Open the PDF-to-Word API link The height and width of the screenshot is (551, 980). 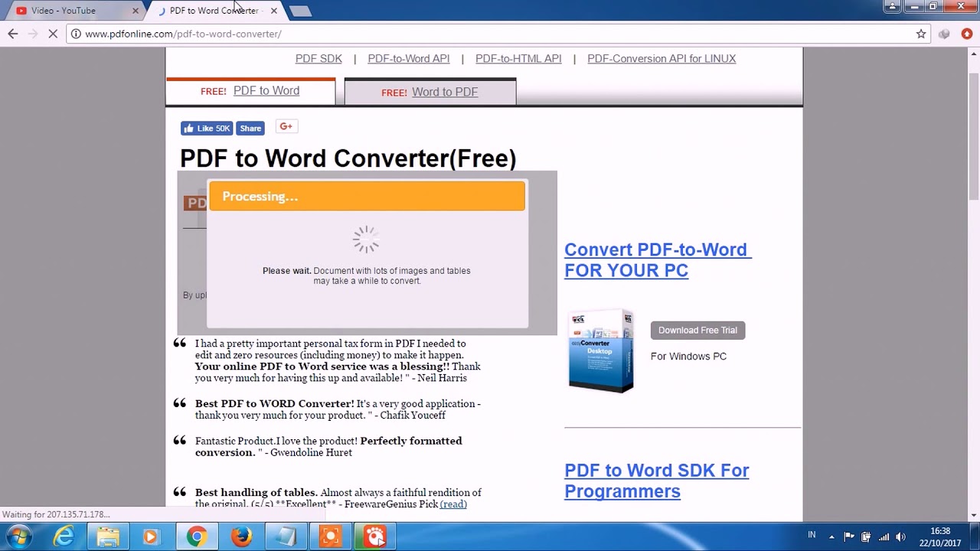coord(409,58)
